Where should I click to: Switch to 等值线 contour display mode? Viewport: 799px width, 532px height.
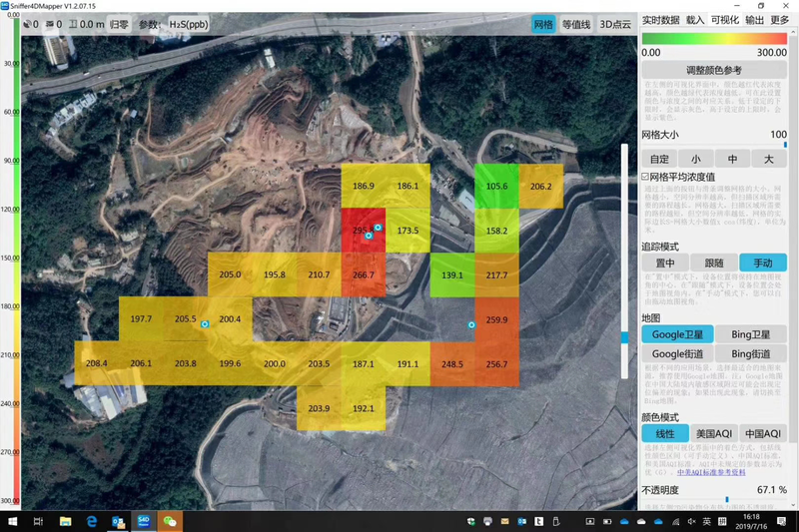click(576, 24)
